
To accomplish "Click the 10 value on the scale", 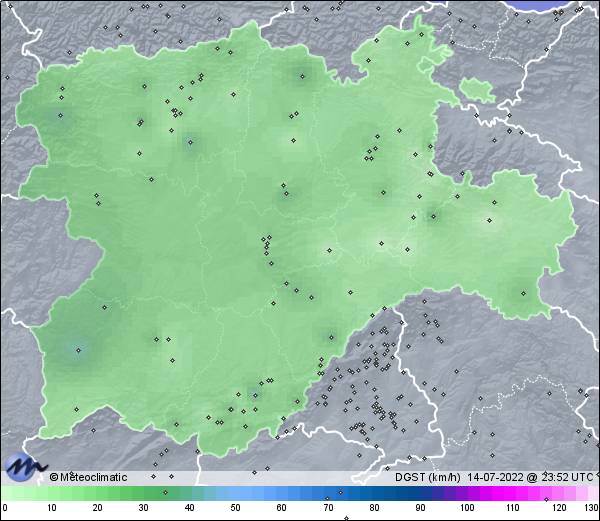I will [52, 508].
